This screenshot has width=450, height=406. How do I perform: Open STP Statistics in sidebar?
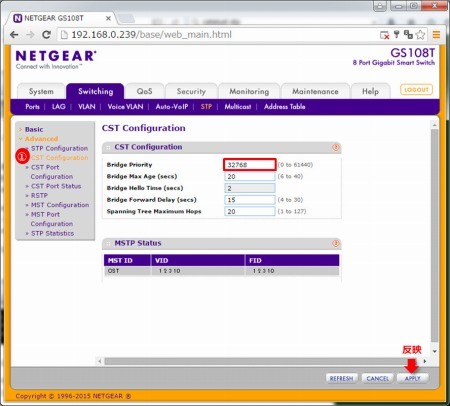[x=52, y=233]
